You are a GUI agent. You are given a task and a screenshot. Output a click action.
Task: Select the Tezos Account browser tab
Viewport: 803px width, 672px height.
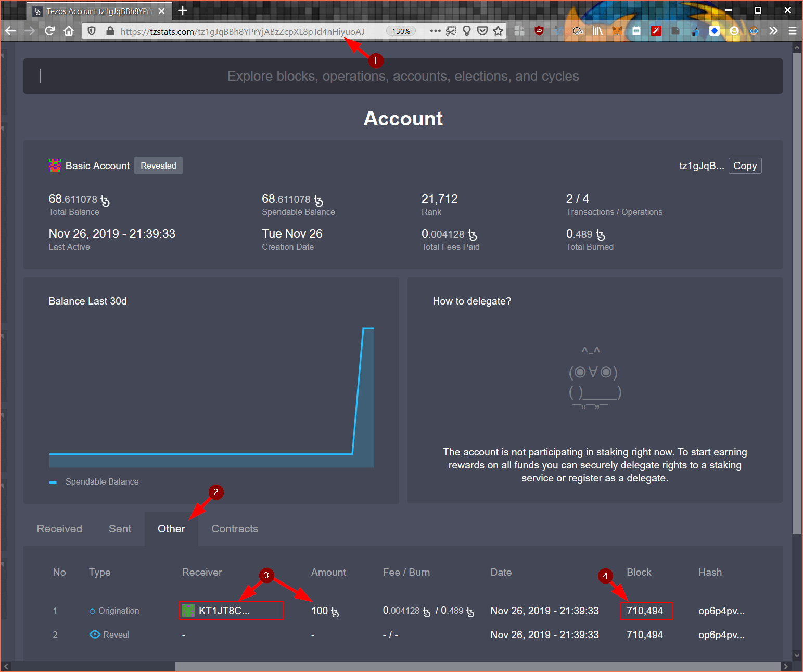pyautogui.click(x=99, y=11)
